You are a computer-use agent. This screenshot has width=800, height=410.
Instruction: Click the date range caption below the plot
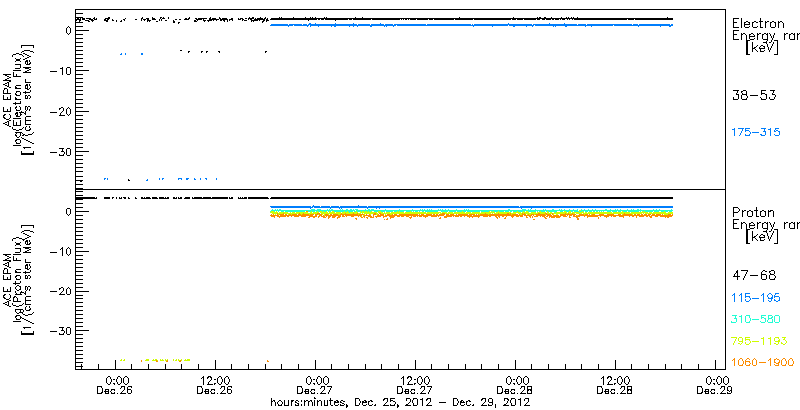[x=400, y=402]
